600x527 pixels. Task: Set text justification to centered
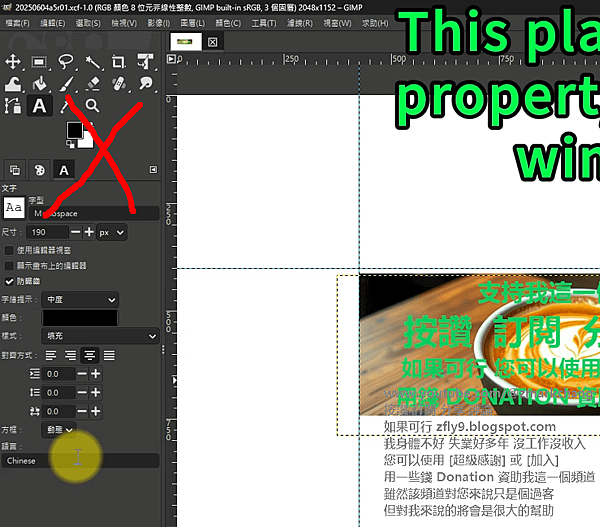pos(90,356)
